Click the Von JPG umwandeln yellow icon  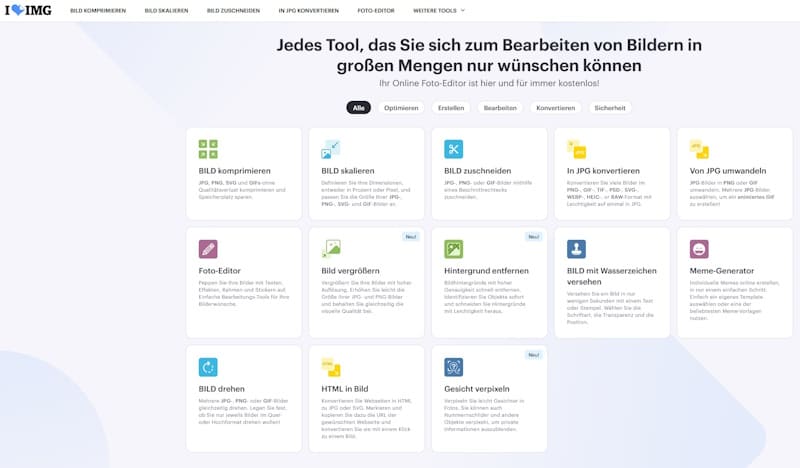[699, 149]
